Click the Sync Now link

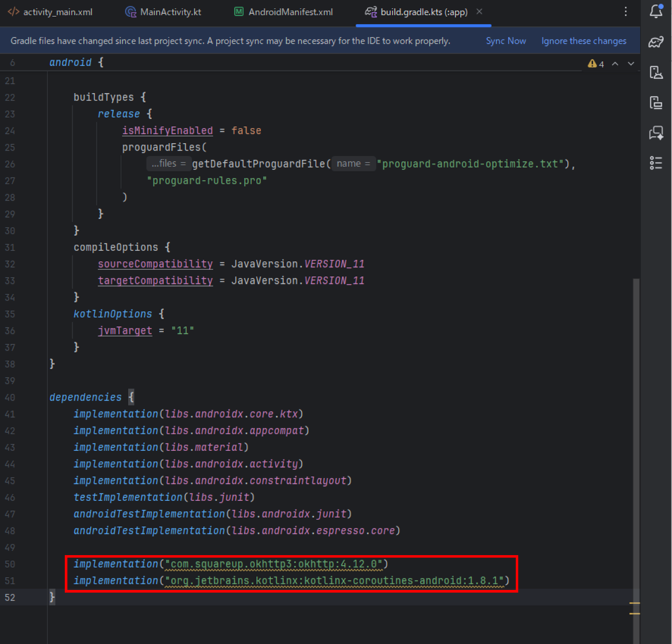click(x=505, y=41)
